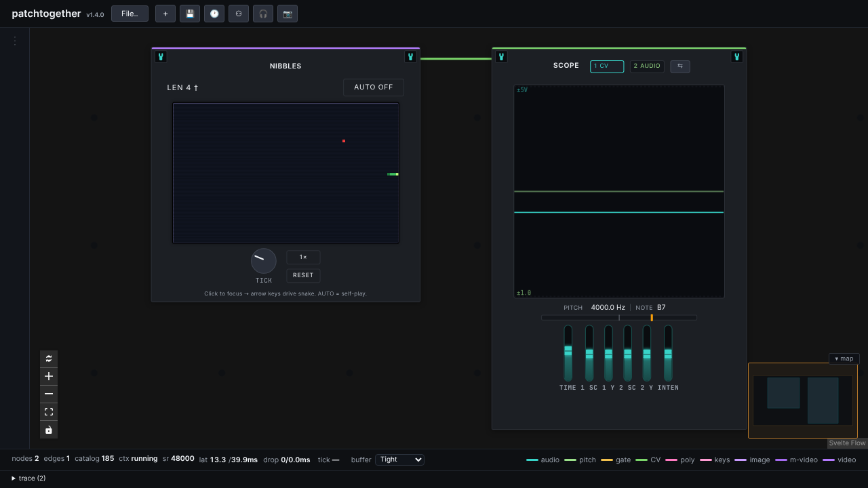Click the video legend entry
868x488 pixels.
tap(840, 460)
